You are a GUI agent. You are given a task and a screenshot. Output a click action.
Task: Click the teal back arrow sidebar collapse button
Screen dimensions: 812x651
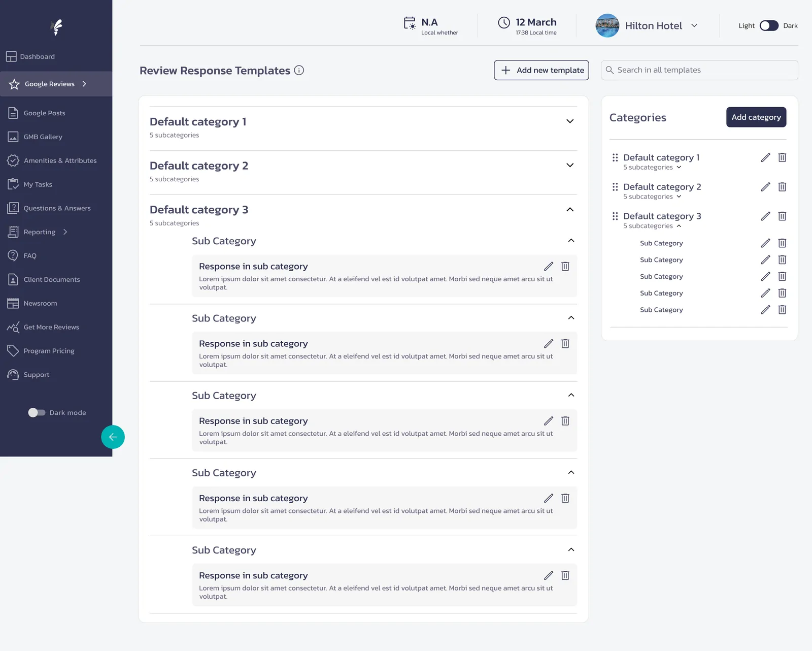tap(113, 437)
